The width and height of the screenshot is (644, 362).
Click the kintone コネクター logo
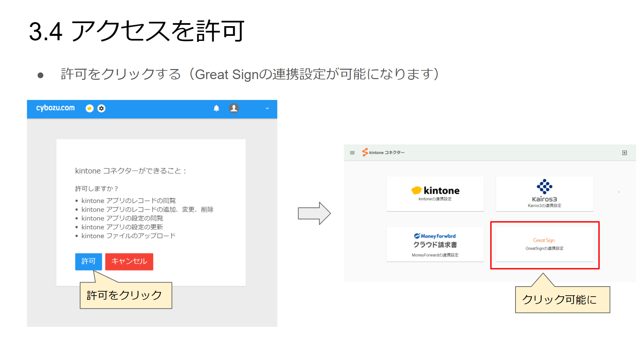click(383, 153)
